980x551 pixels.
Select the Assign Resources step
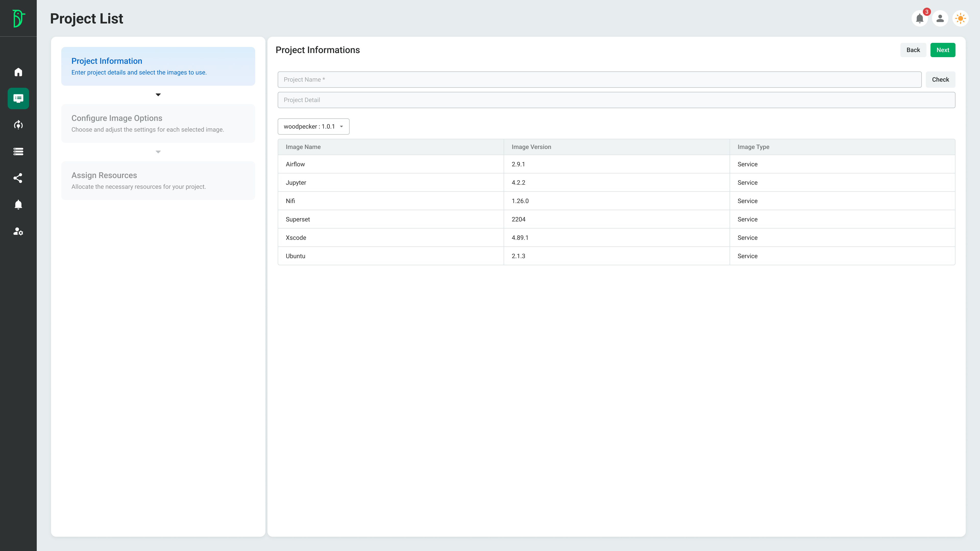tap(158, 181)
